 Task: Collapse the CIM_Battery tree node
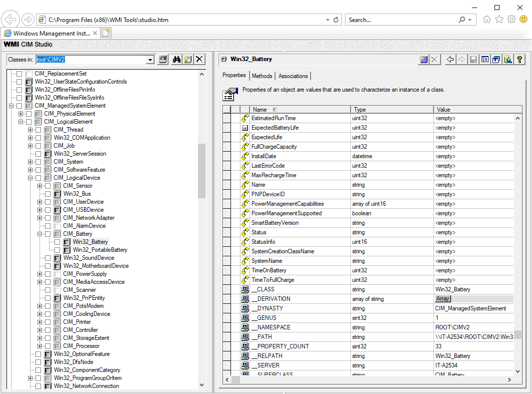click(x=39, y=234)
